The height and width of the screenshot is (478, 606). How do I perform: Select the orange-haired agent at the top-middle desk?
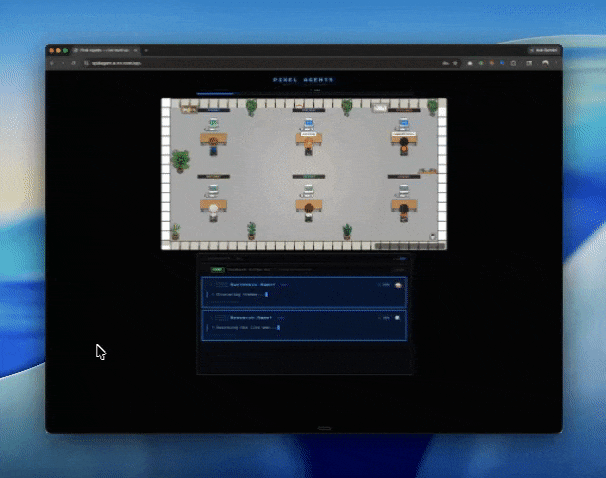coord(308,147)
